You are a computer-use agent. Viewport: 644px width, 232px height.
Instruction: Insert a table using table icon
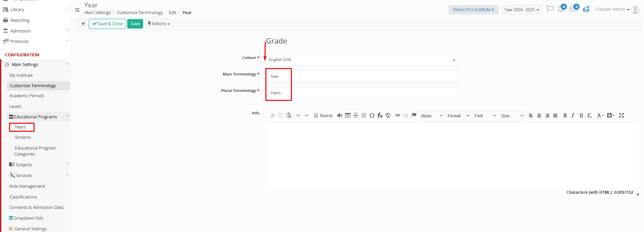point(348,115)
